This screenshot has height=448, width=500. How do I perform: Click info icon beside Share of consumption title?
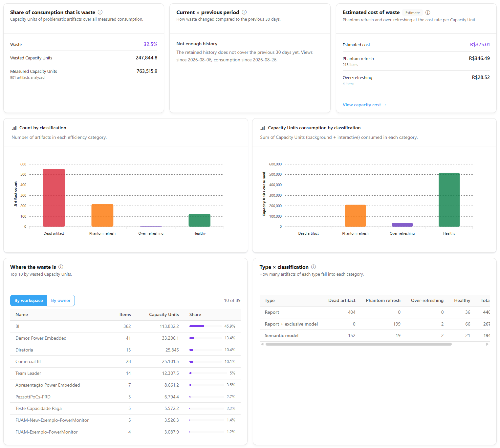[100, 12]
